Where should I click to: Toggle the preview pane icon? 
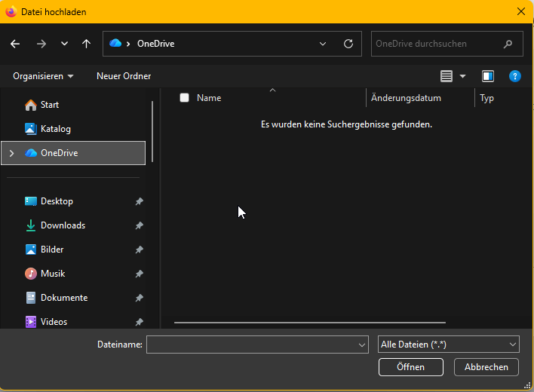488,76
